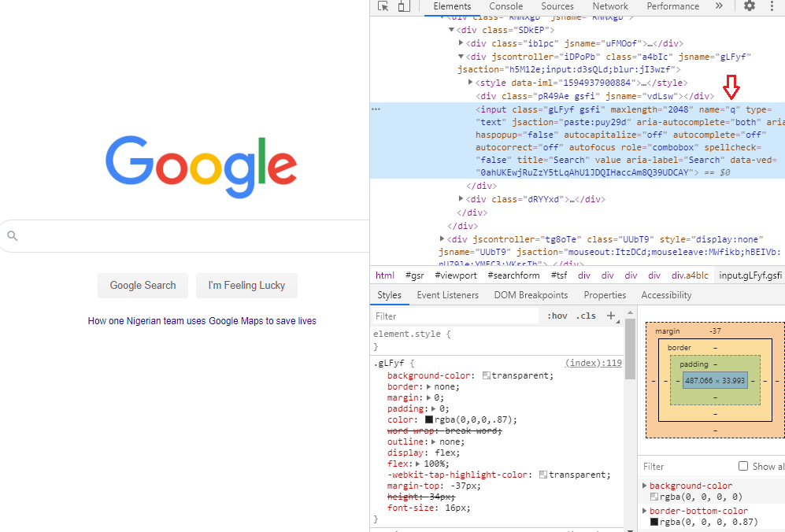This screenshot has width=785, height=532.
Task: Switch to the Console tab
Action: pos(505,6)
